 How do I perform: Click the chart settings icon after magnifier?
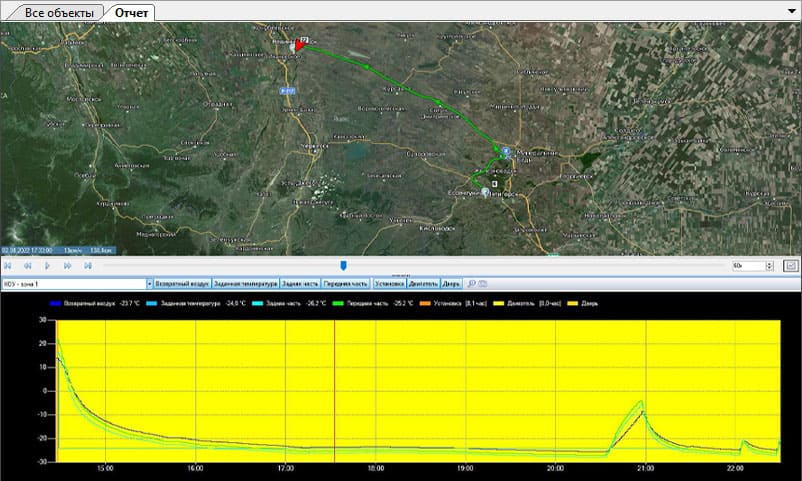pyautogui.click(x=482, y=284)
